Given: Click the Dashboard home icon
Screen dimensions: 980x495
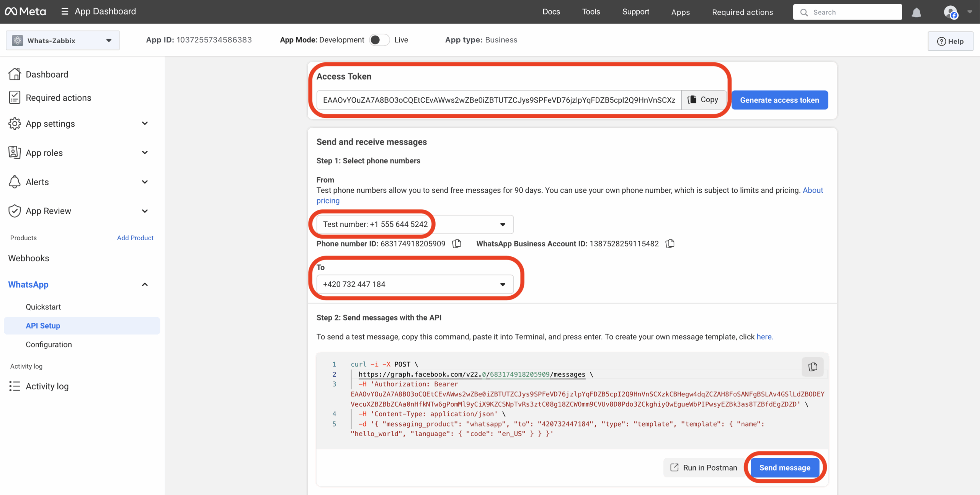Looking at the screenshot, I should click(x=15, y=74).
